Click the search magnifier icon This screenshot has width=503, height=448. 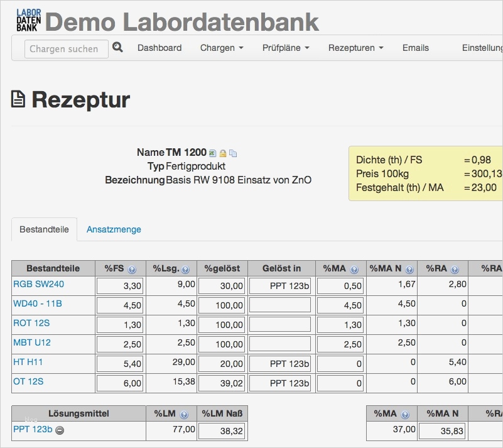[117, 47]
